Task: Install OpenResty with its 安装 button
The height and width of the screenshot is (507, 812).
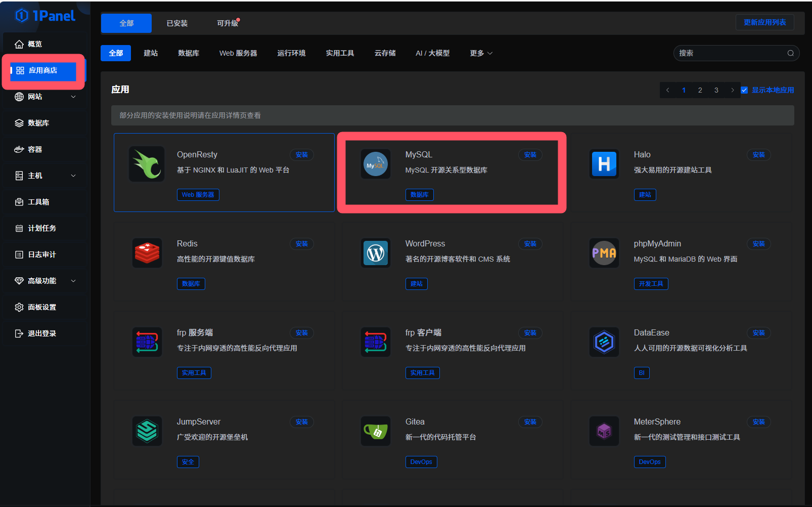Action: pyautogui.click(x=302, y=155)
